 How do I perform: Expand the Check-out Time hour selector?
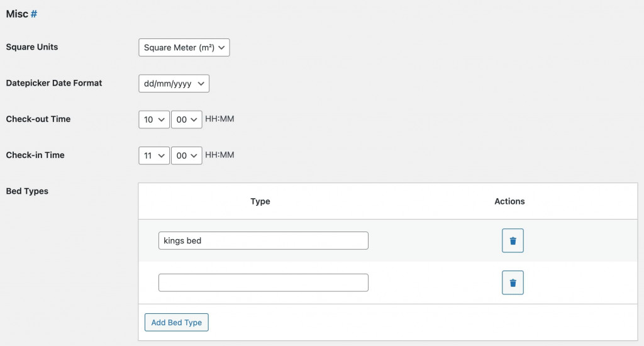[153, 120]
